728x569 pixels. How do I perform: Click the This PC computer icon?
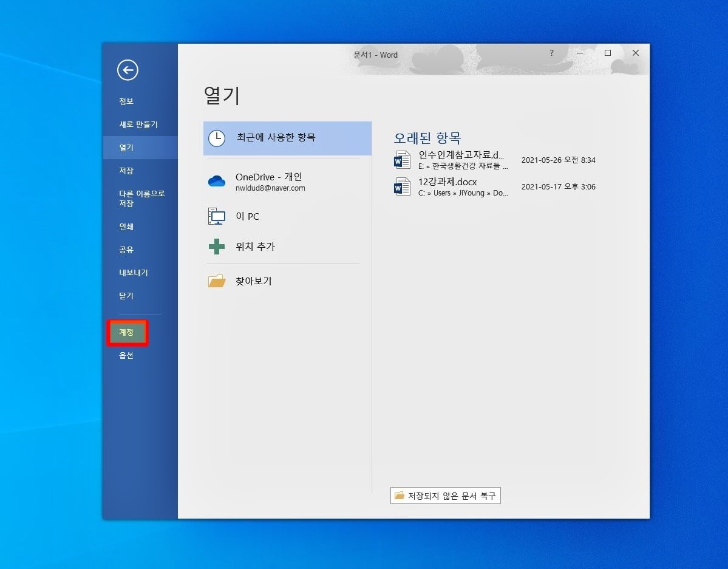[216, 216]
